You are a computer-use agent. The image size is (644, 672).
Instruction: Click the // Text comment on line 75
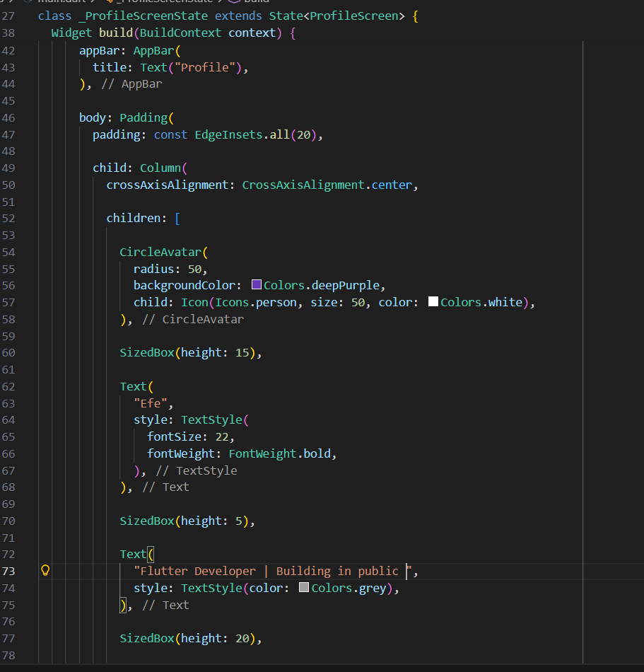[165, 605]
